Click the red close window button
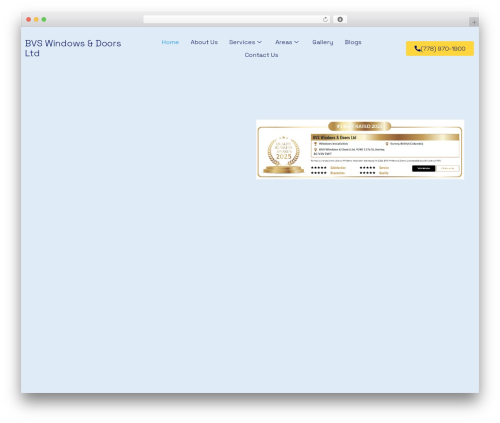This screenshot has height=423, width=500. 29,19
